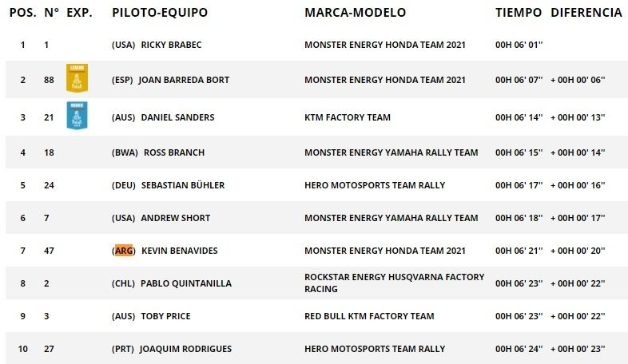
Task: Click the blue Rookie badge for Daniel Sanders
Action: (x=77, y=117)
